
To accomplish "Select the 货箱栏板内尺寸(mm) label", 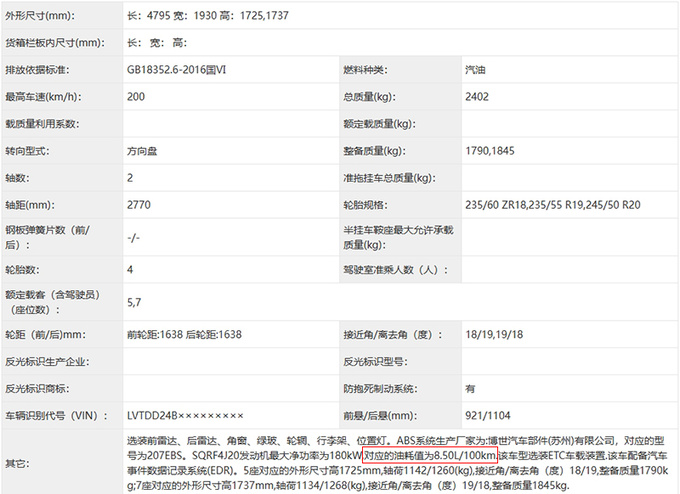I will (x=55, y=43).
